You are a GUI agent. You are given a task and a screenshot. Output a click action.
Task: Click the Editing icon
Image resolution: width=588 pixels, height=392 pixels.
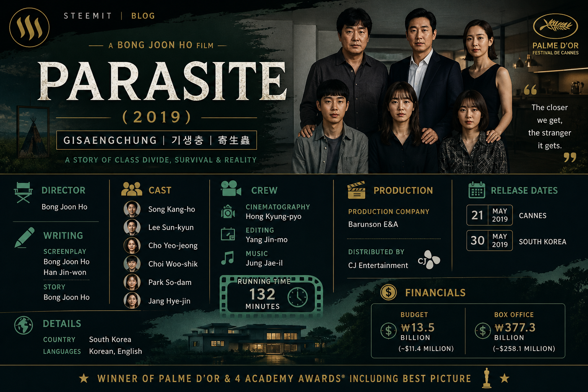pyautogui.click(x=228, y=234)
